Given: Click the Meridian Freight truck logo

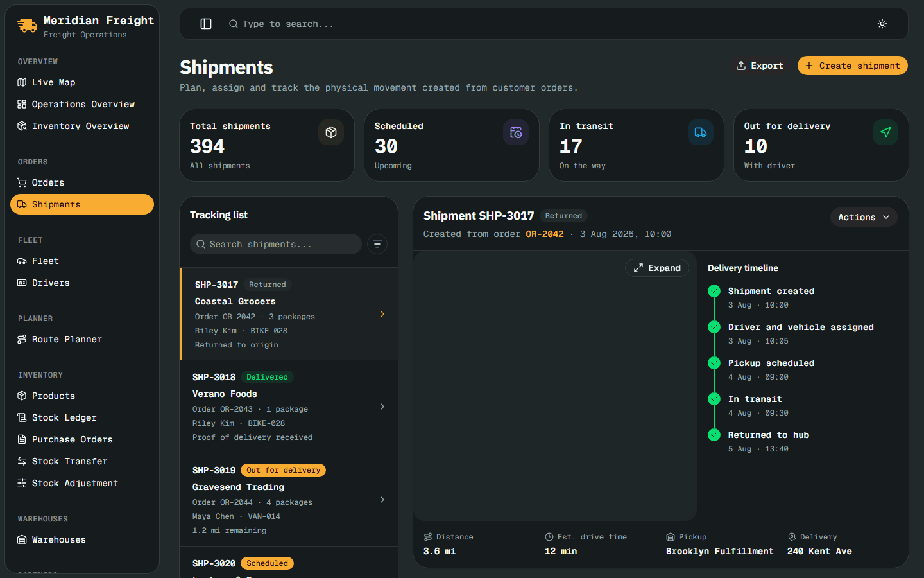Looking at the screenshot, I should [x=27, y=26].
